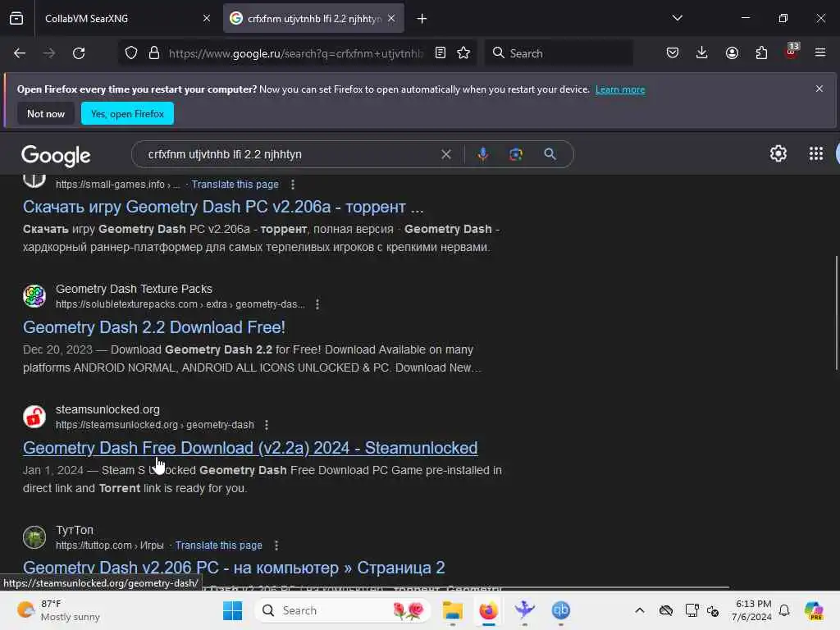This screenshot has width=840, height=630.
Task: Open more options for solubletexturepacks result
Action: [317, 304]
